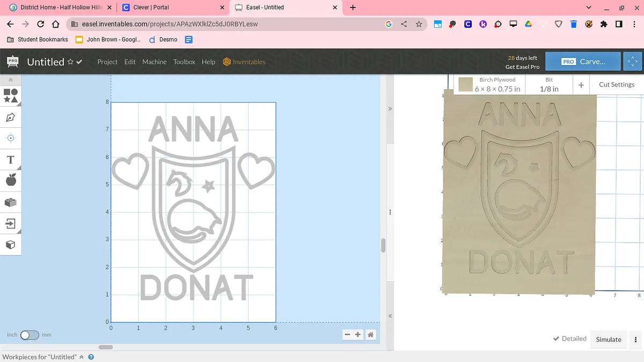Toggle inch to mm units switch
Viewport: 644px width, 362px height.
[x=30, y=335]
